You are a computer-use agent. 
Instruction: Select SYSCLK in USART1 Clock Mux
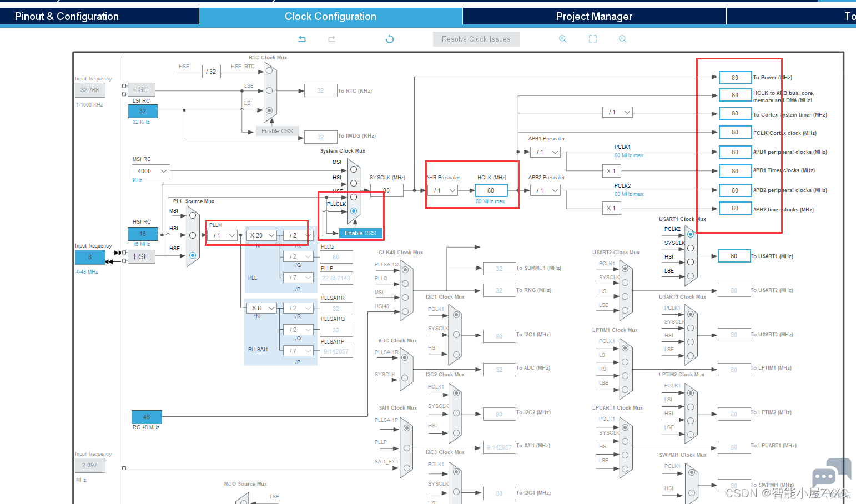coord(691,248)
